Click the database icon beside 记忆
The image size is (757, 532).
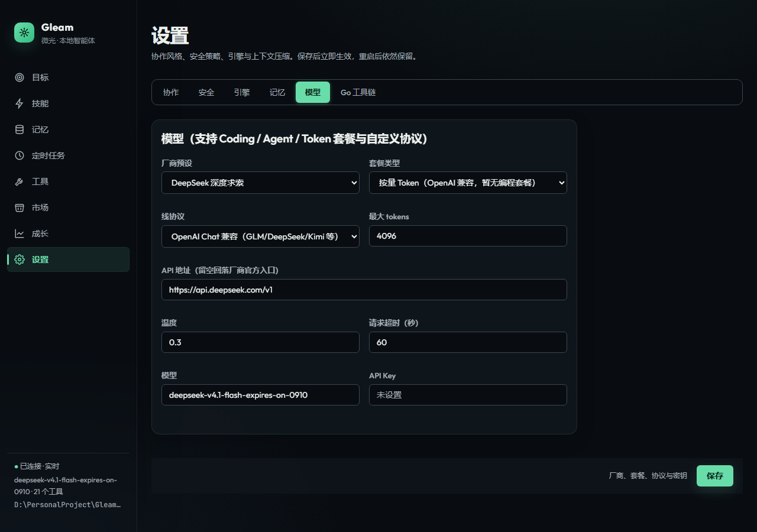tap(20, 129)
